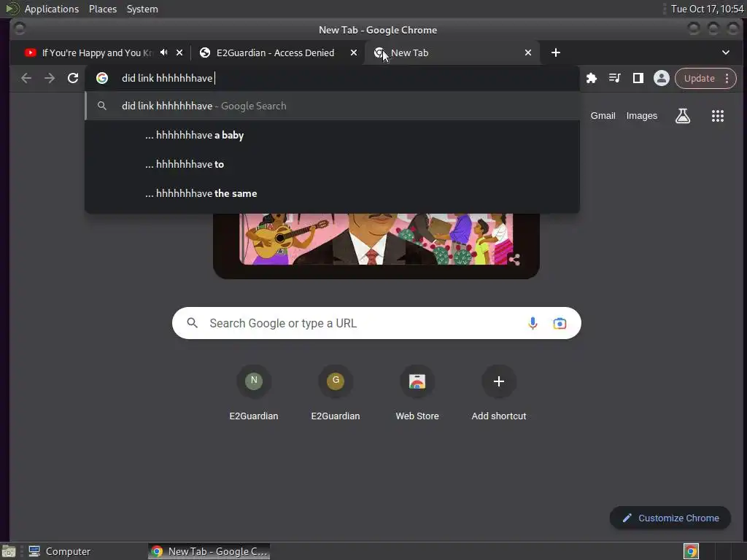Close the E2Guardian Access Denied tab

(354, 52)
